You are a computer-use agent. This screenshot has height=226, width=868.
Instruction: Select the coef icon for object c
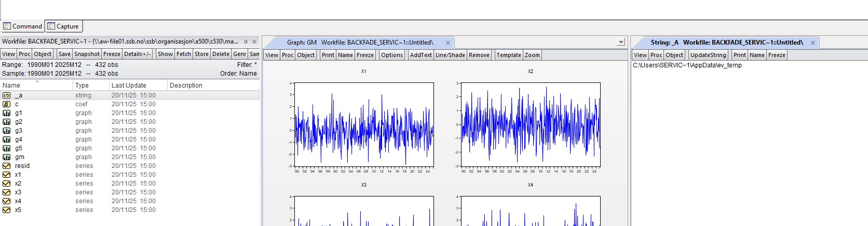[x=6, y=104]
